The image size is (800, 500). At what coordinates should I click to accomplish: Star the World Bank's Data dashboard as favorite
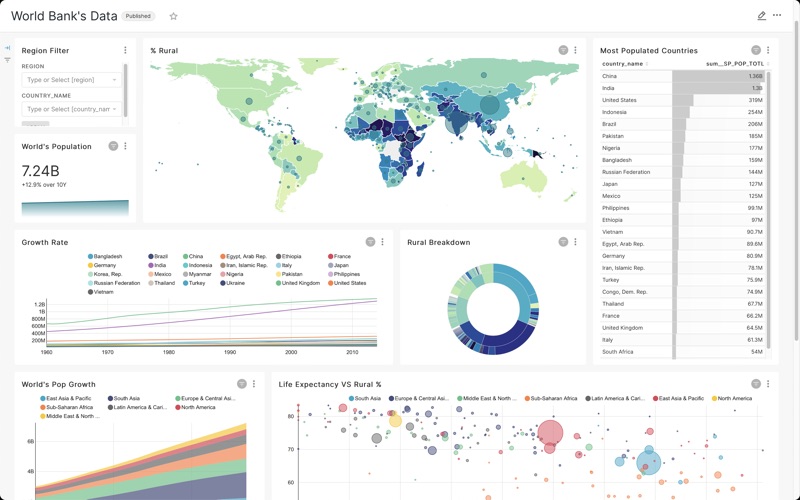173,16
